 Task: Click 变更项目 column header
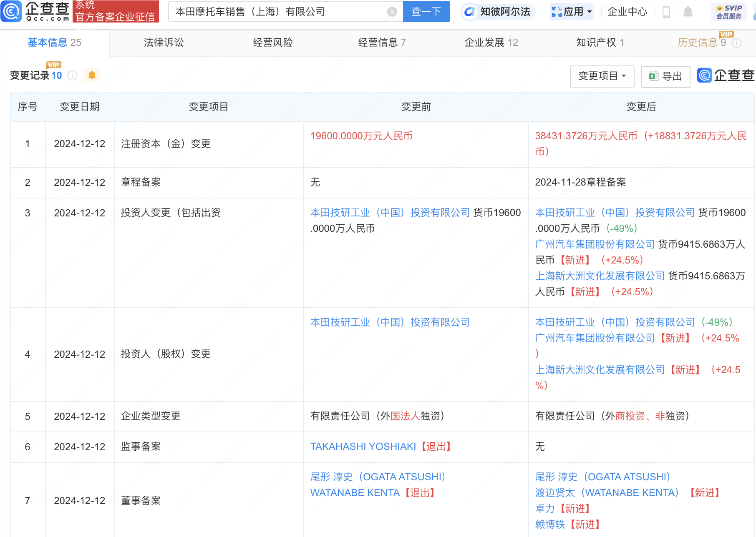point(209,107)
